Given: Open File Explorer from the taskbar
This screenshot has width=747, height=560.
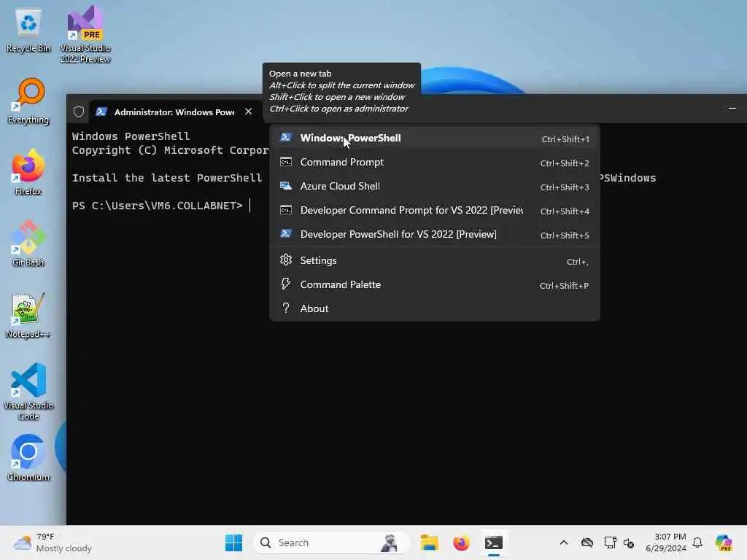Looking at the screenshot, I should tap(429, 542).
